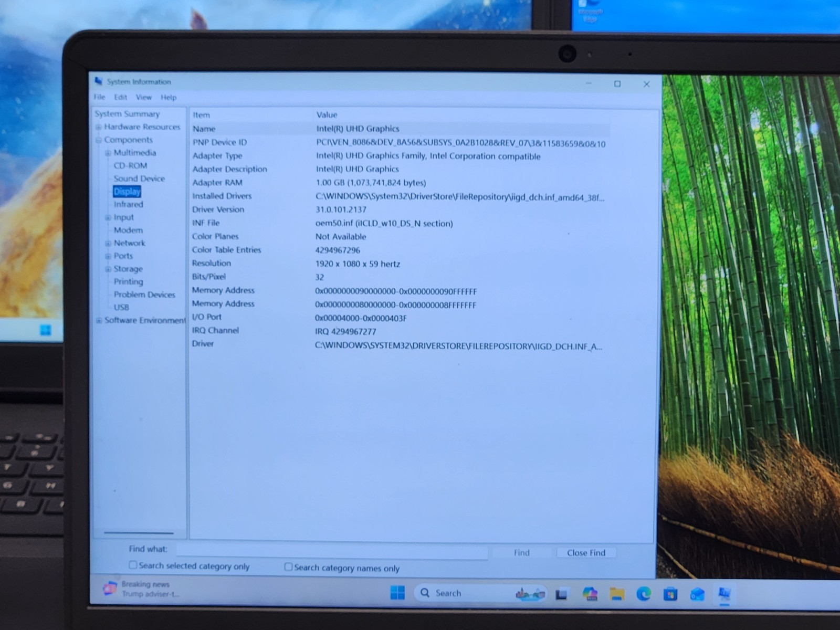Click the System Information title bar icon

click(x=98, y=81)
